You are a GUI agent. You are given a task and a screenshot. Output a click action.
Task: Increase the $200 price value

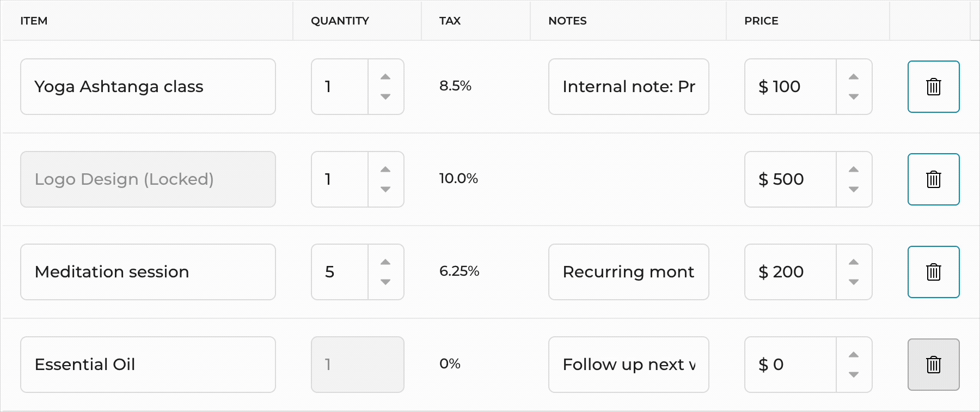pyautogui.click(x=854, y=262)
